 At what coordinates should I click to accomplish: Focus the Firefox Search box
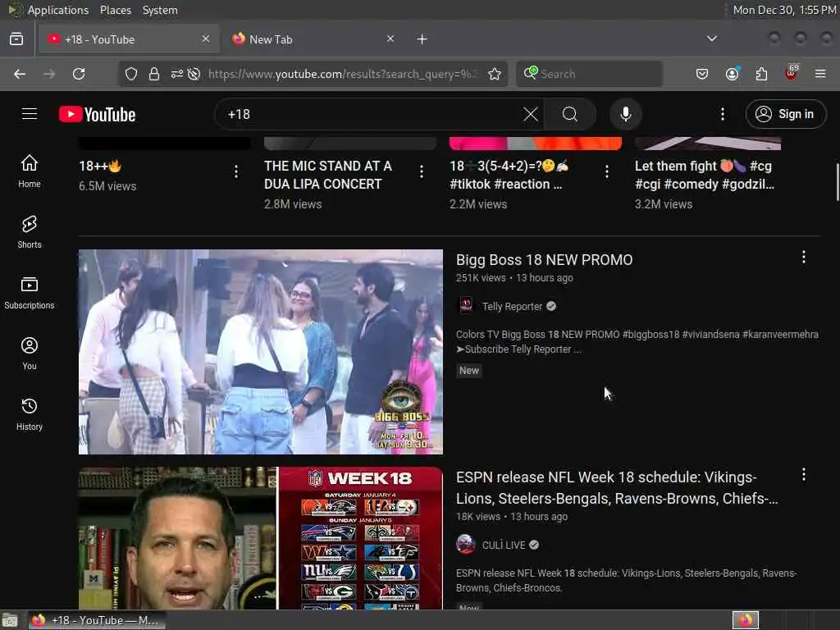[589, 74]
